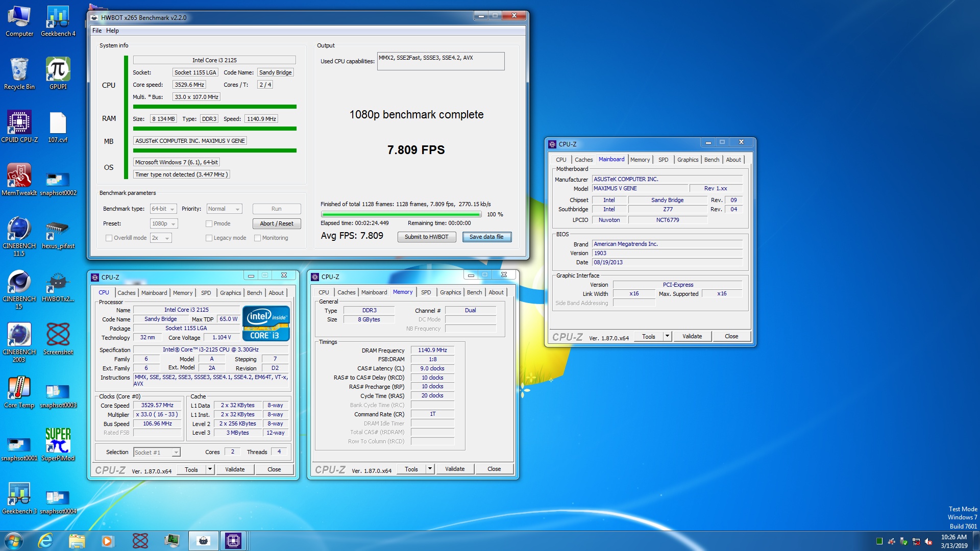The image size is (980, 551).
Task: Click the Submit to HWBOT button
Action: tap(427, 237)
